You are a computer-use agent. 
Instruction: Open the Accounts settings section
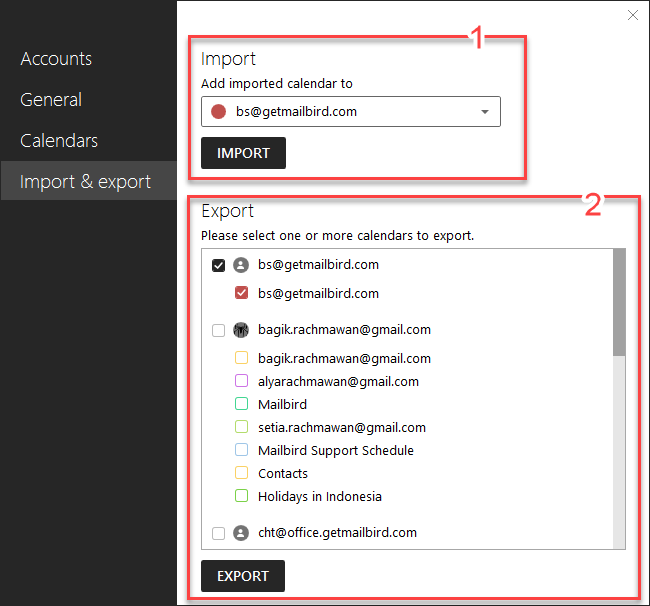tap(56, 59)
